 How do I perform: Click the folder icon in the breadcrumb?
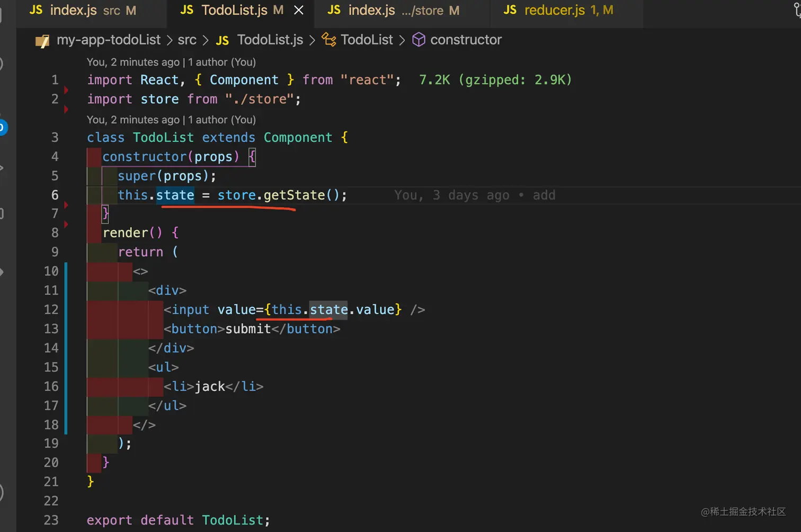[x=42, y=40]
